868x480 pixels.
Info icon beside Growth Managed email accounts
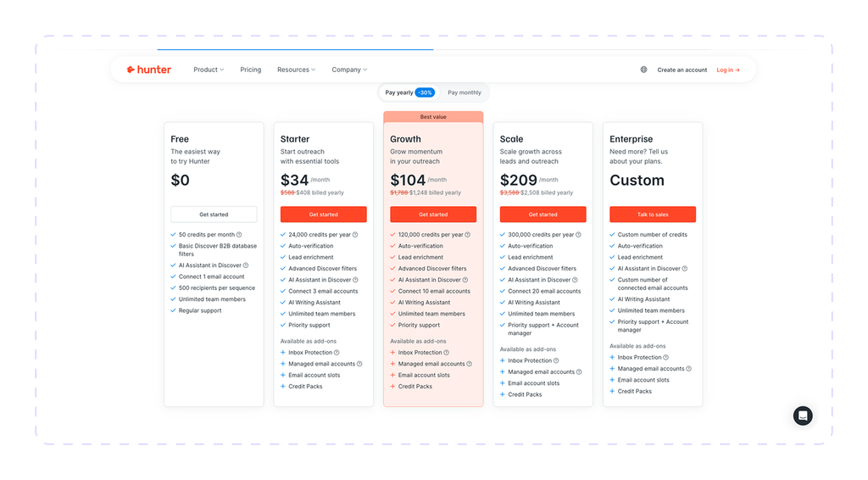coord(470,365)
